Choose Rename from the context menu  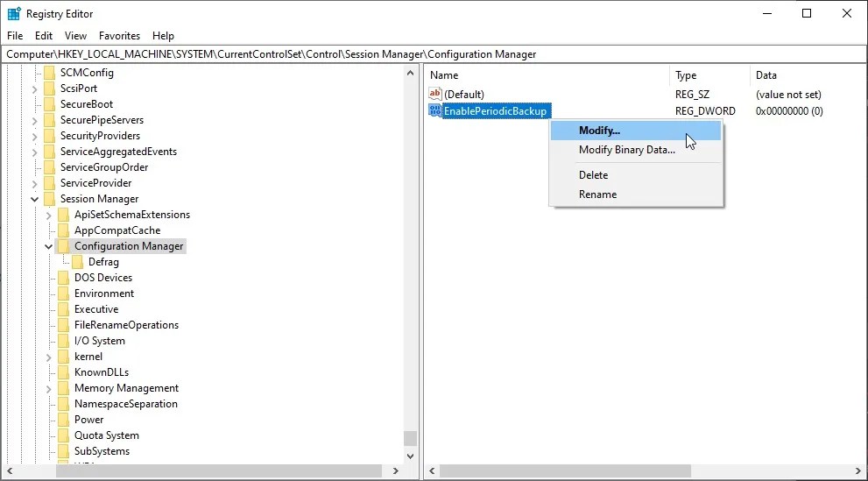[636, 195]
